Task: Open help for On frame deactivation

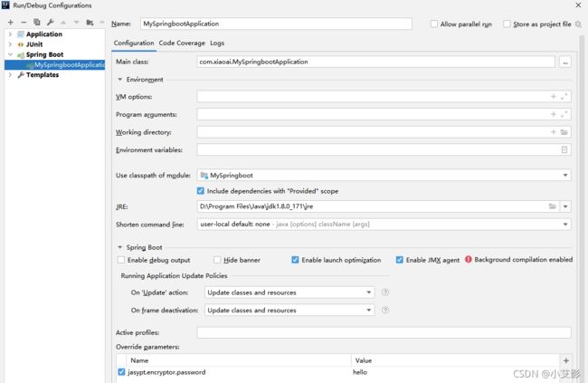Action: click(385, 310)
